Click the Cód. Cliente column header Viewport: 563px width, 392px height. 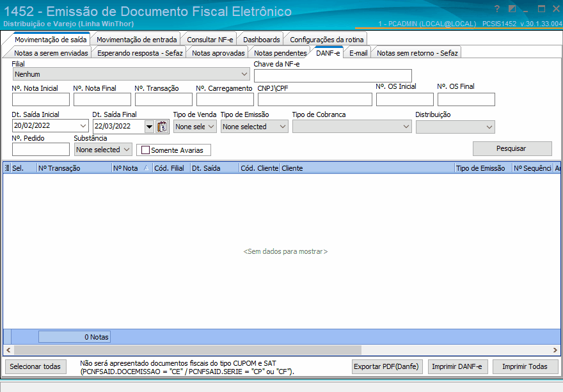click(x=260, y=168)
